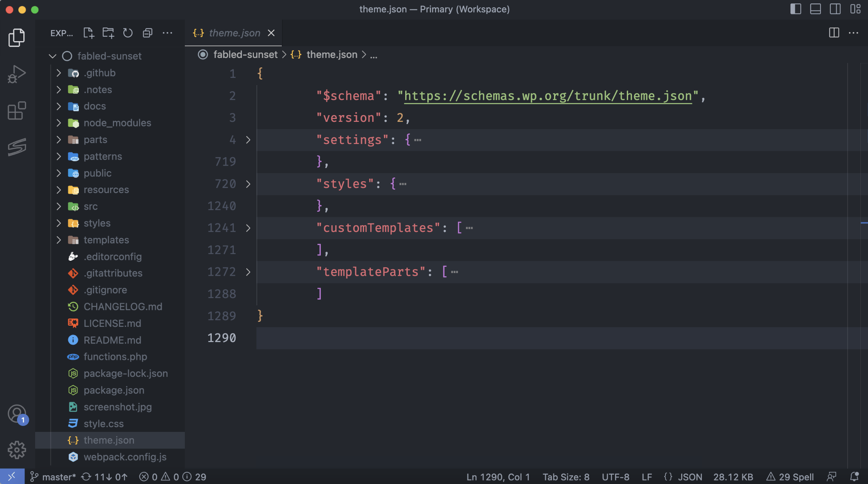Open the fabled-sunset root folder
This screenshot has height=484, width=868.
click(109, 56)
